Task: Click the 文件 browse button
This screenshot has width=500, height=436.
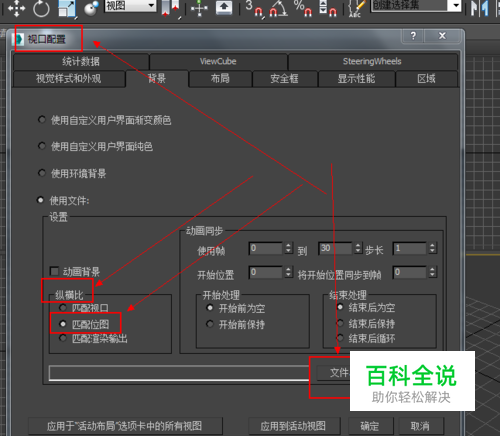Action: coord(333,373)
